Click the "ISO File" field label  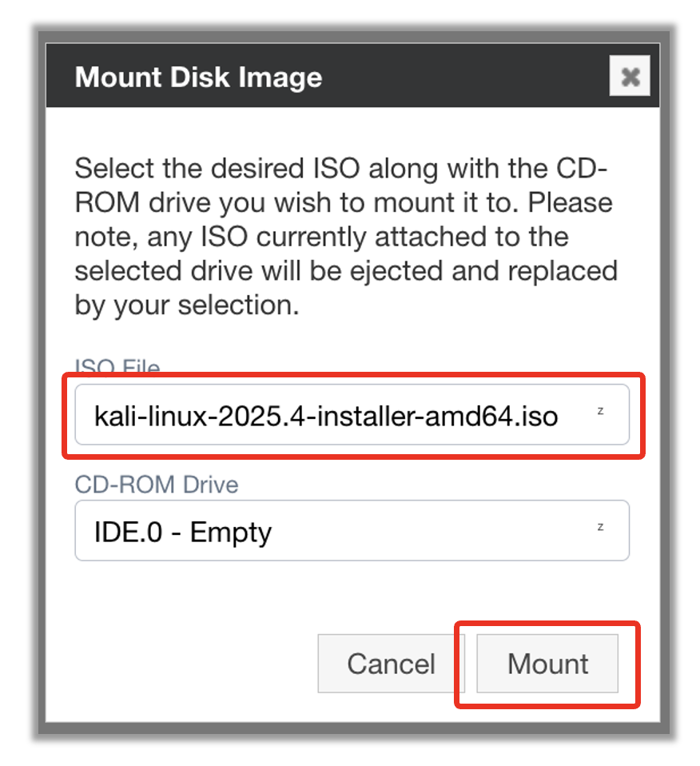pyautogui.click(x=117, y=369)
